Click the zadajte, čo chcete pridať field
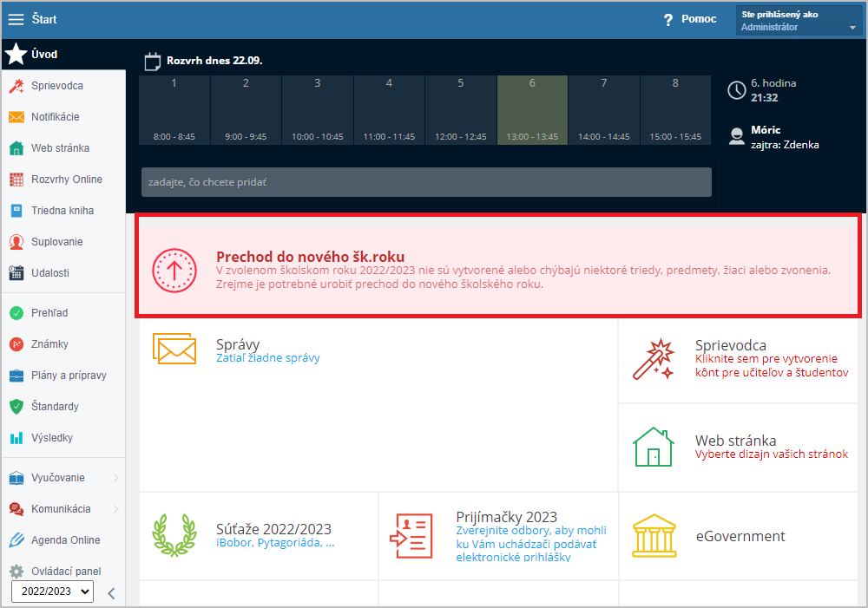868x608 pixels. click(426, 182)
